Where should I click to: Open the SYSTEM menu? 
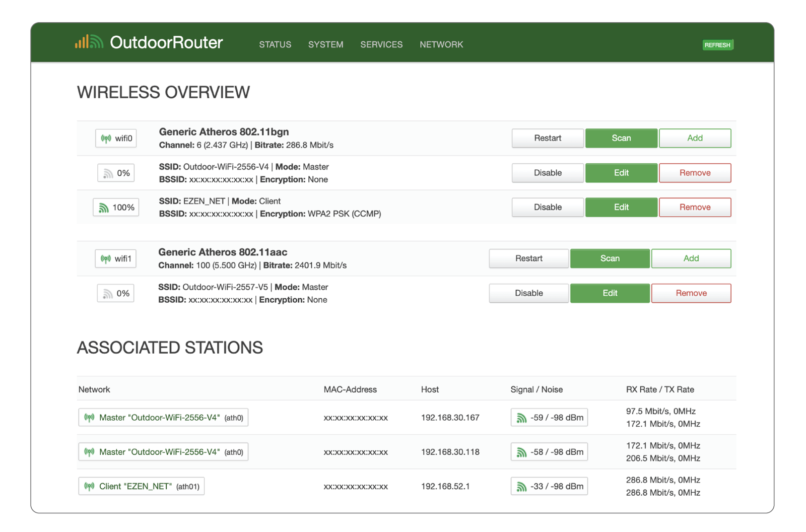click(x=325, y=45)
